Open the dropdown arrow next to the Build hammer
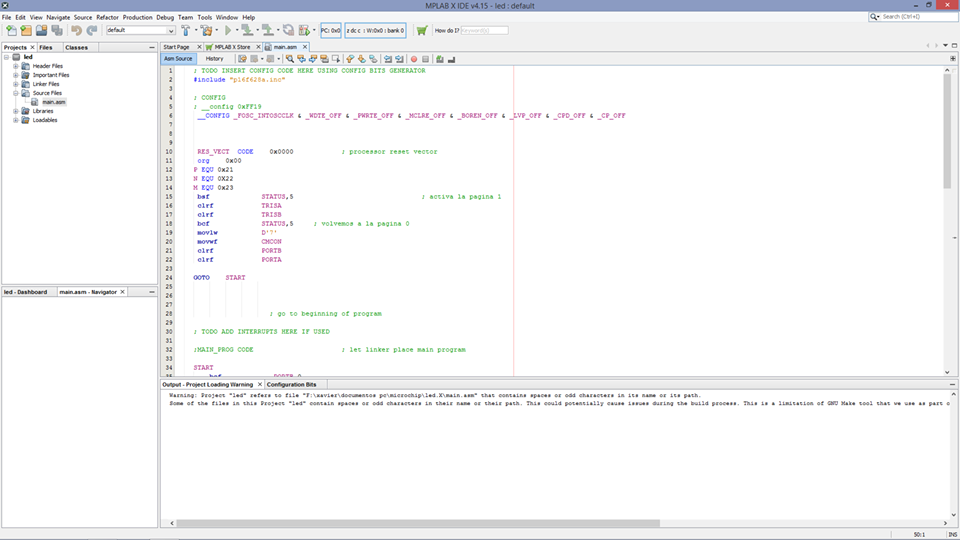The width and height of the screenshot is (960, 540). (196, 30)
